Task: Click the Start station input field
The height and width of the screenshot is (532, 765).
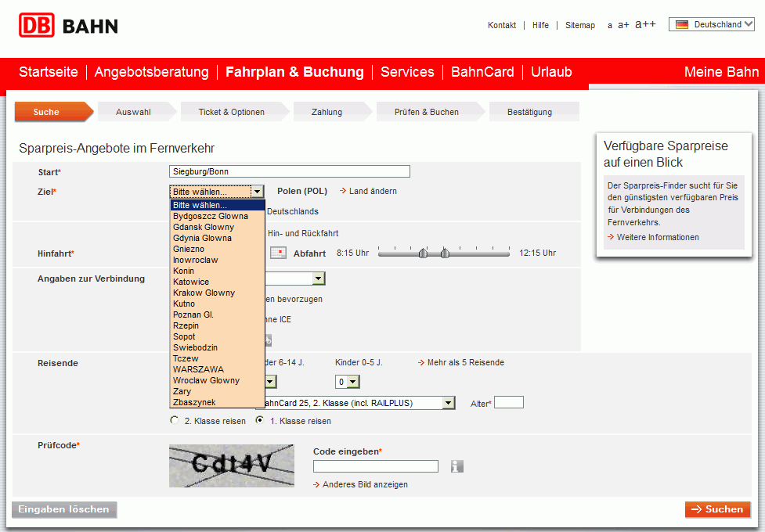Action: click(x=289, y=171)
